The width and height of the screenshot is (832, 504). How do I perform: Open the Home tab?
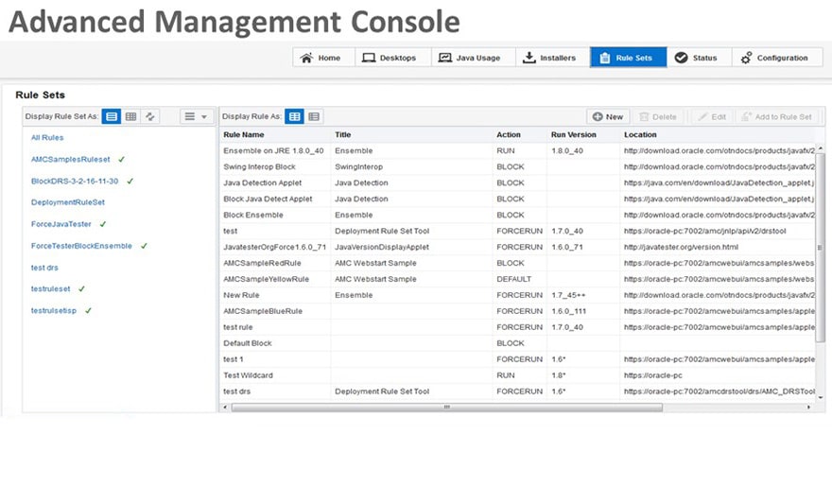pos(321,58)
